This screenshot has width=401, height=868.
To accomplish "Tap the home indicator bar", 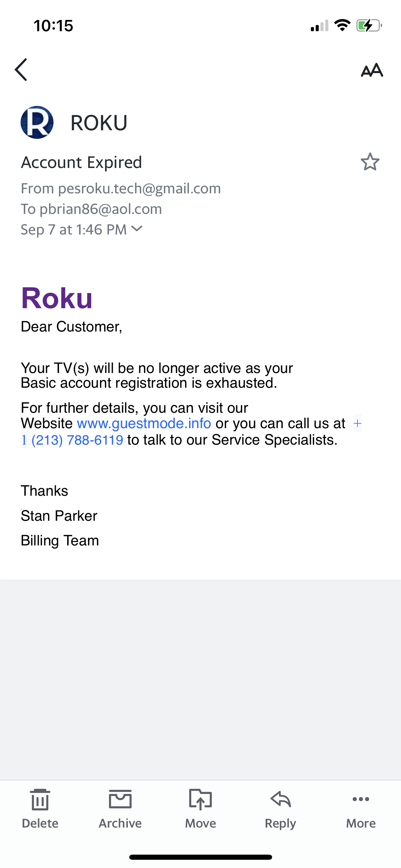I will (200, 857).
